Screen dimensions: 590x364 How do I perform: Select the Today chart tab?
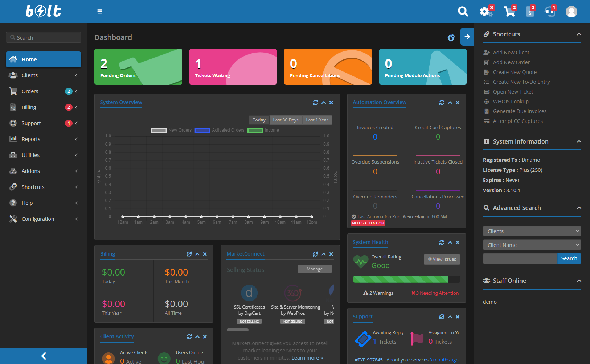point(259,120)
